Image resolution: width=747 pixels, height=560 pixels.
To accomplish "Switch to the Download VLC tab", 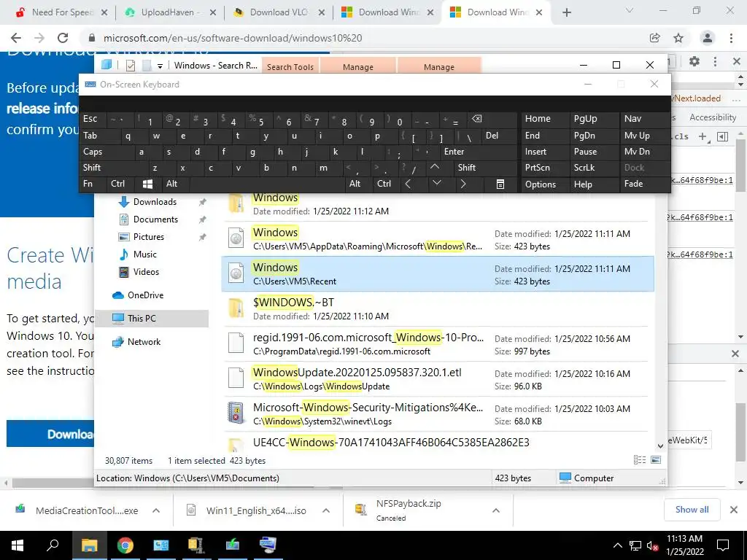I will 279,12.
